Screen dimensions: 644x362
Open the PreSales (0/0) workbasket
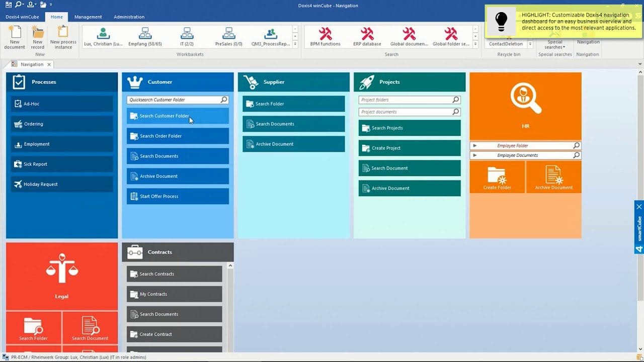click(229, 37)
